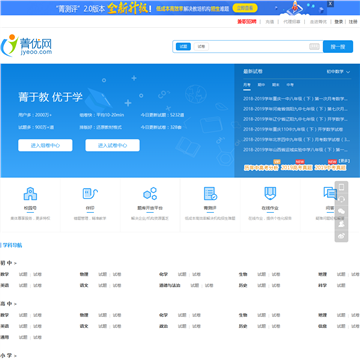This screenshot has height=360, width=360.
Task: Open 试卷 link next to 初中 道德与法治
Action: [x=209, y=285]
